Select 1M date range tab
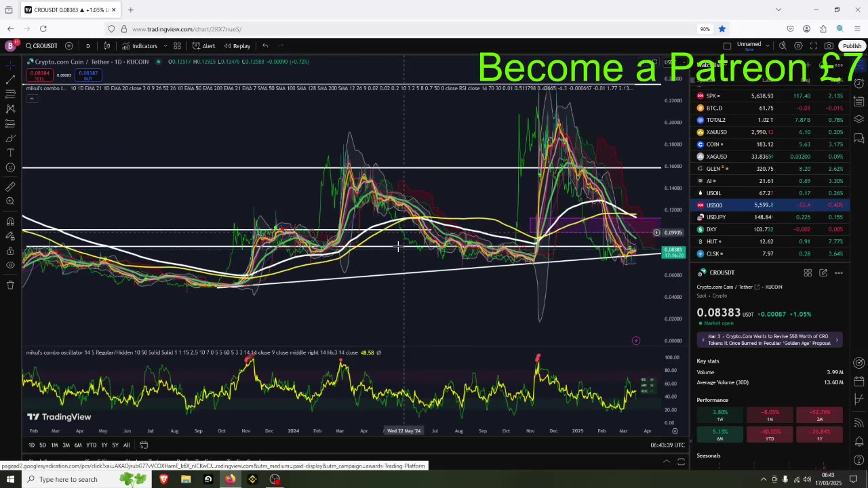Image resolution: width=868 pixels, height=488 pixels. pyautogui.click(x=54, y=445)
